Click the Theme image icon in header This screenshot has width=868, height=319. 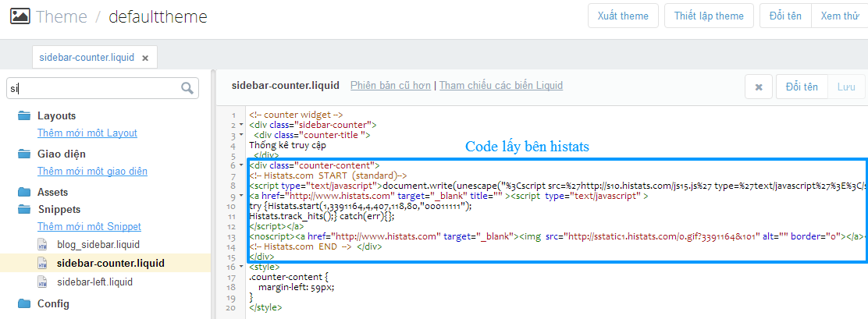tap(20, 16)
